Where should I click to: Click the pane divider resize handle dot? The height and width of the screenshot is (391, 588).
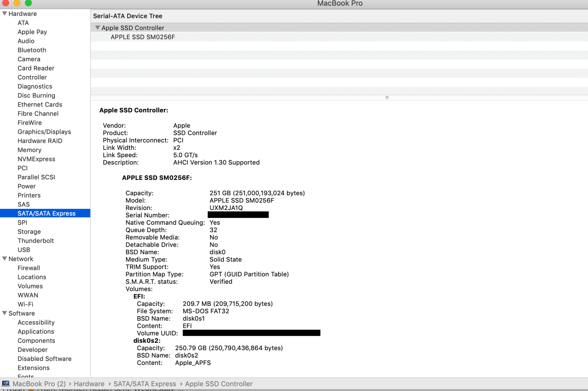(x=387, y=98)
